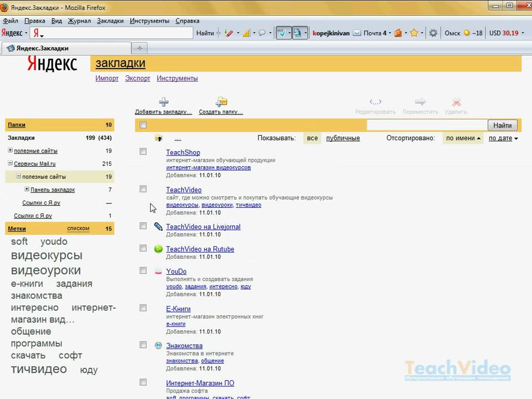The width and height of the screenshot is (532, 399).
Task: Click the yellow star bookmarks toolbar icon
Action: [x=414, y=33]
